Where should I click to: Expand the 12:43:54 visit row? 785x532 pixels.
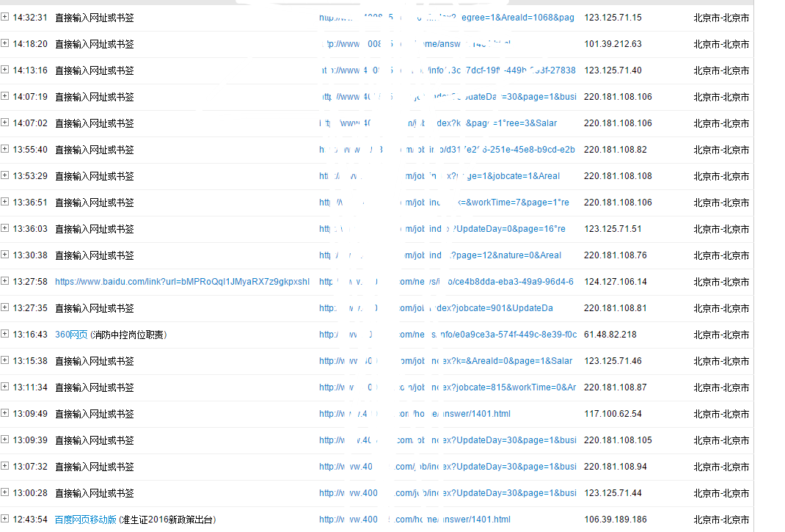(4, 519)
